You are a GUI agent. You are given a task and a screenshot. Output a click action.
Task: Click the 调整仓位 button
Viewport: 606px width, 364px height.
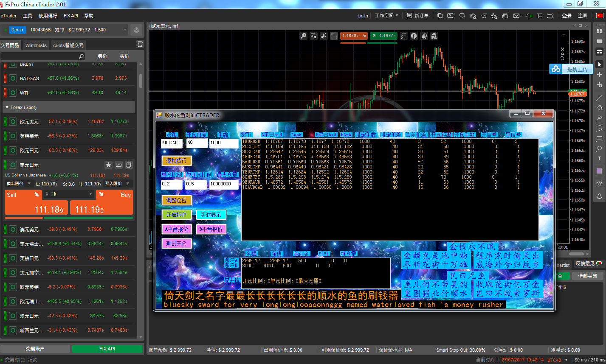177,200
